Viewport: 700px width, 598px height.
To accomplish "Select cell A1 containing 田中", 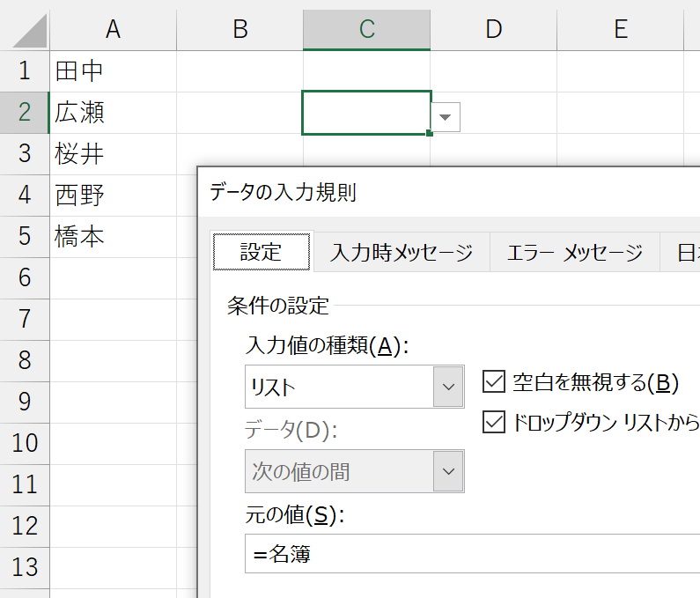I will coord(113,70).
